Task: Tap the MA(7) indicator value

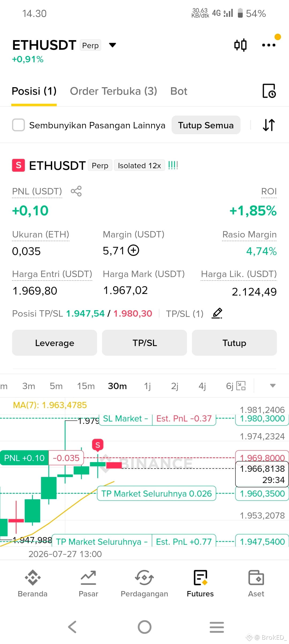Action: click(x=50, y=405)
